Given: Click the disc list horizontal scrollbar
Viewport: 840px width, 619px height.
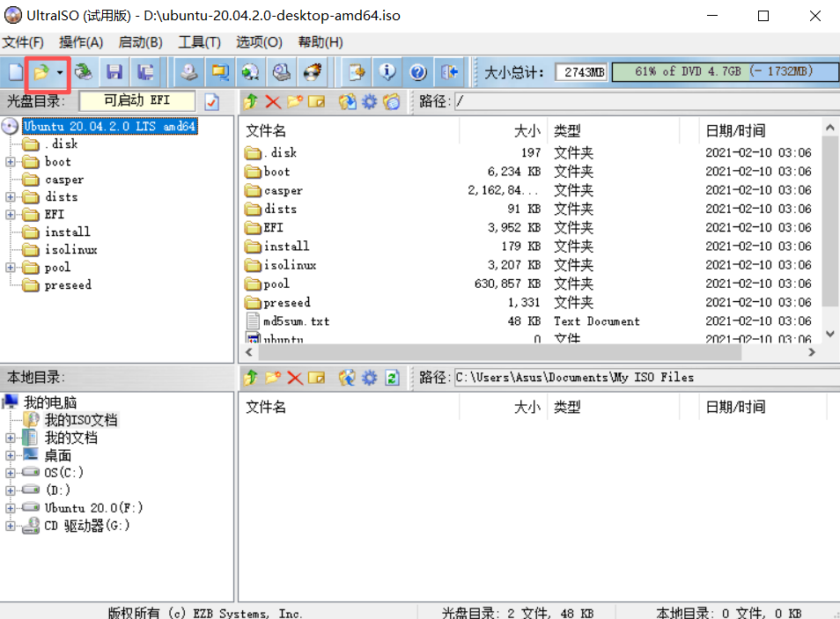Looking at the screenshot, I should coord(499,352).
